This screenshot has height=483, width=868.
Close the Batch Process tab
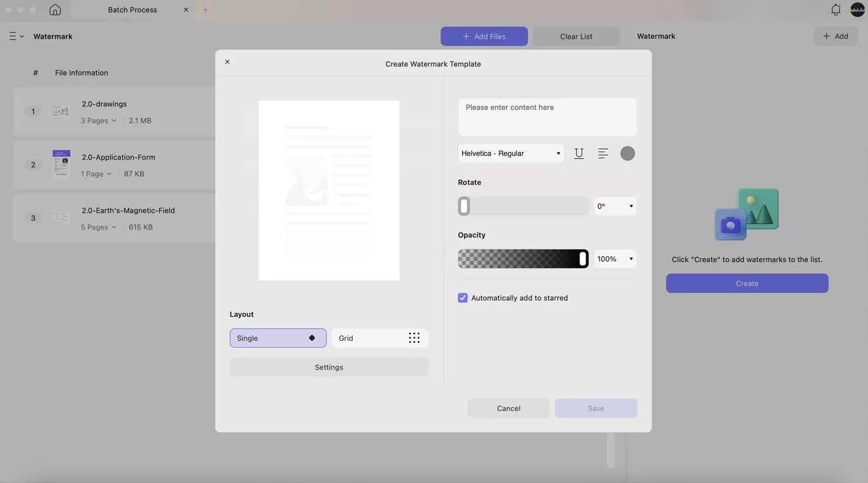[186, 10]
